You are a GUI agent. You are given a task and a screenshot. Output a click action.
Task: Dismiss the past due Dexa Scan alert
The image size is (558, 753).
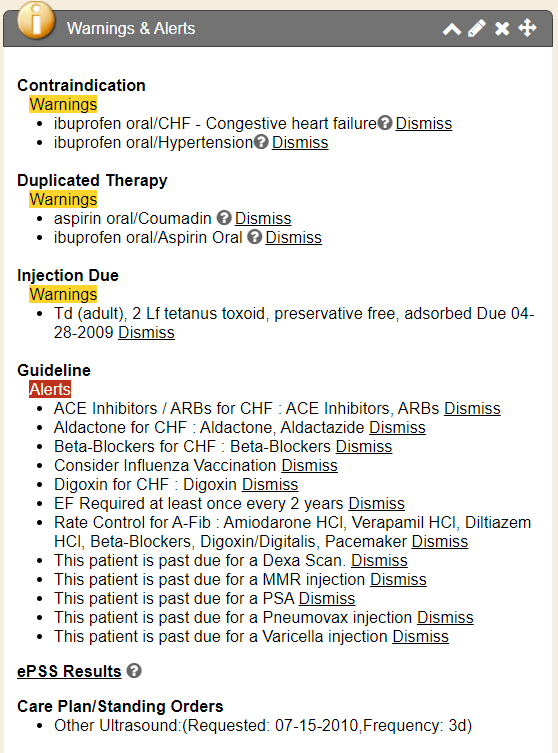379,560
